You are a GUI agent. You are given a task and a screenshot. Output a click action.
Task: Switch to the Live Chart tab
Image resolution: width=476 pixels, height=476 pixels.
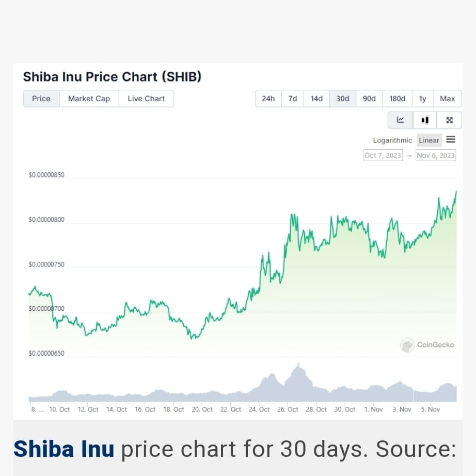(146, 99)
